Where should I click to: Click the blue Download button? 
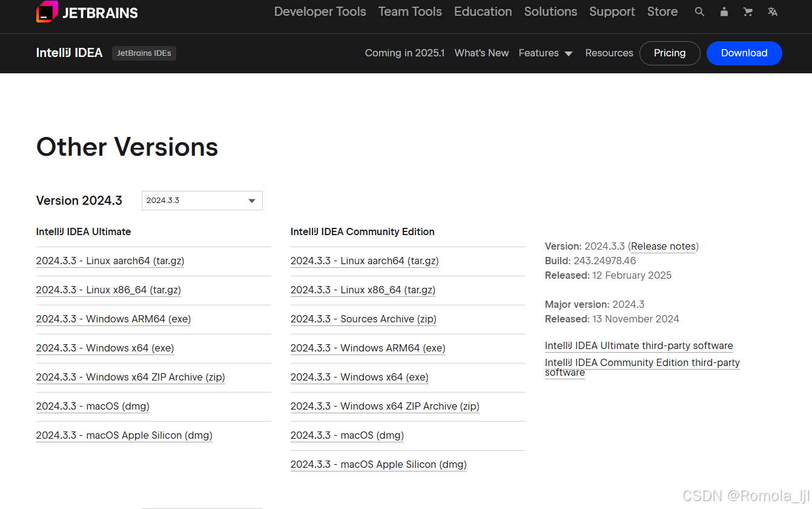(744, 53)
